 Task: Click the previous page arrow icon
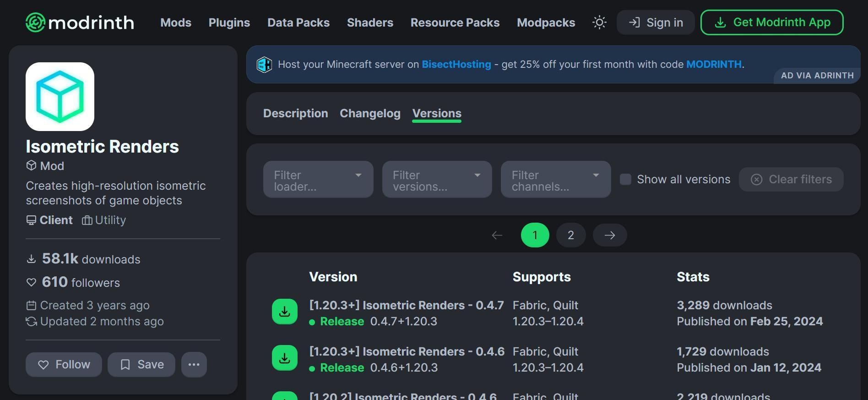click(x=497, y=235)
